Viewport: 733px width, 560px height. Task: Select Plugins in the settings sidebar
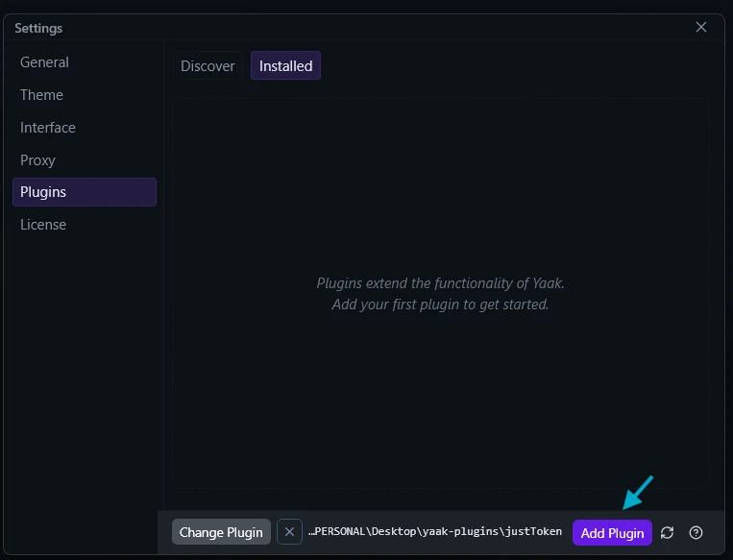click(x=85, y=192)
